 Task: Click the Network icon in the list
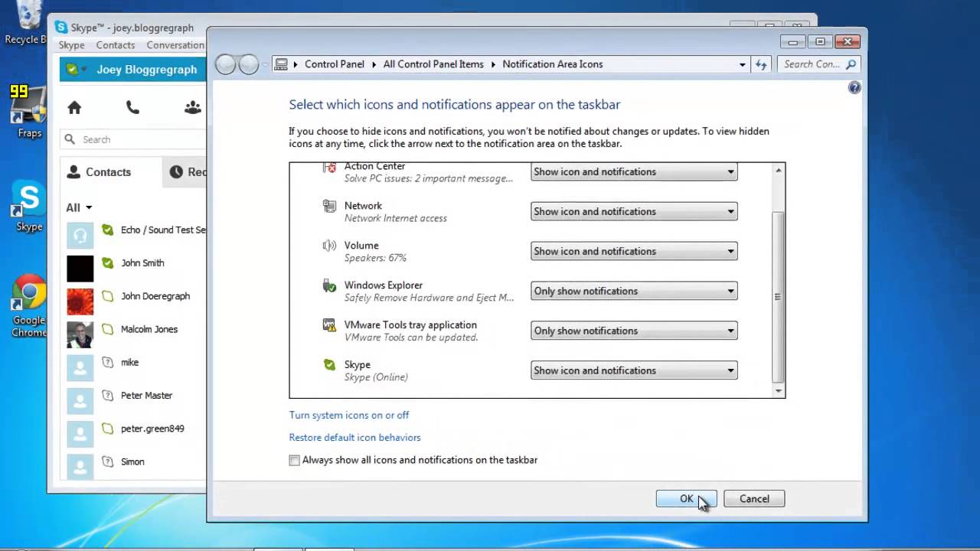[329, 206]
